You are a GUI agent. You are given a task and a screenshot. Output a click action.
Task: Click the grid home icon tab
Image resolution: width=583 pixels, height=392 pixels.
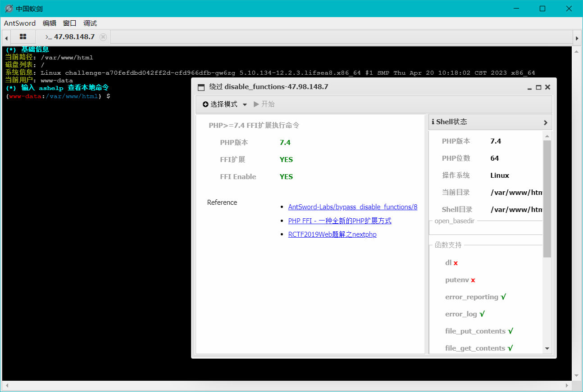click(23, 37)
